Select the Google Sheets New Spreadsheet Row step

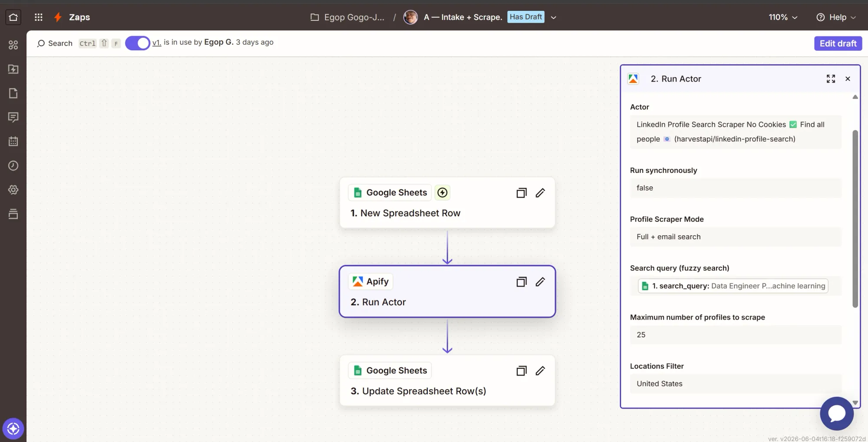coord(447,202)
